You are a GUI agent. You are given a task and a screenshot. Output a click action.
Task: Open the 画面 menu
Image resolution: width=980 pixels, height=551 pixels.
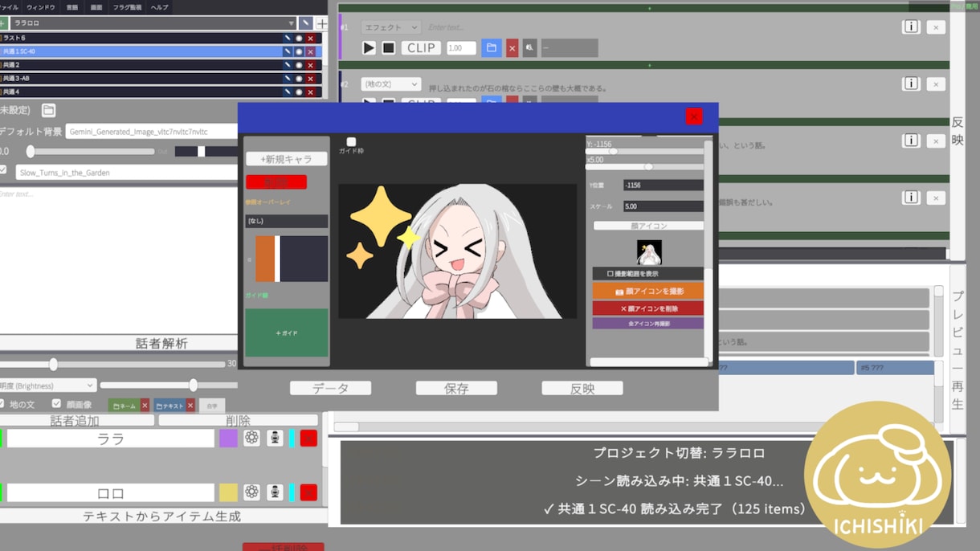point(96,7)
